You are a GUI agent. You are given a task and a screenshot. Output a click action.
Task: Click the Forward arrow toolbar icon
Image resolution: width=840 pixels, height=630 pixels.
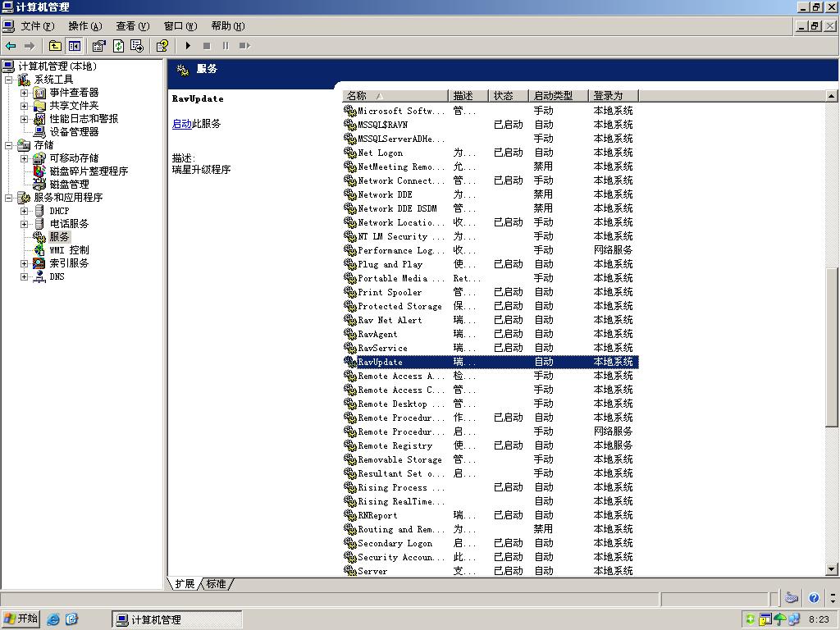tap(30, 46)
